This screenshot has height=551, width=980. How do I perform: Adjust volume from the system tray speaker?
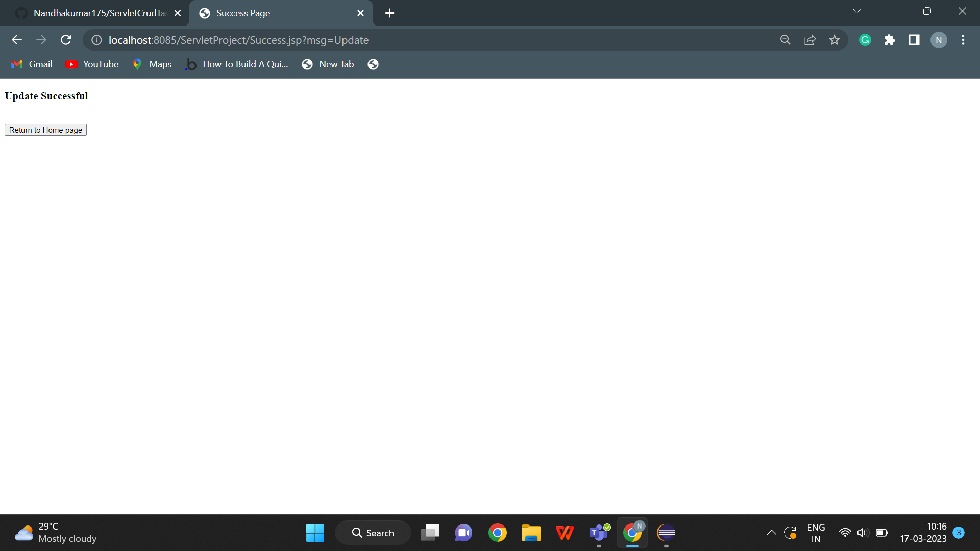(863, 532)
